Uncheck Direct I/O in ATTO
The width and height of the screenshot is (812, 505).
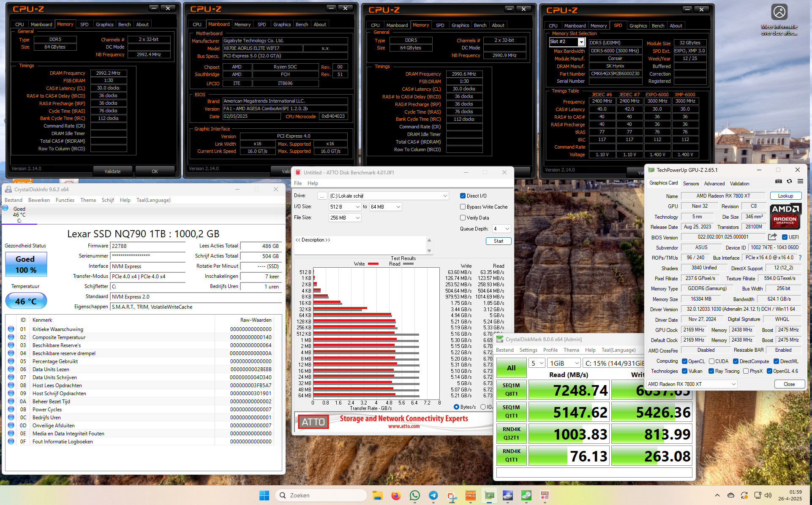click(463, 195)
